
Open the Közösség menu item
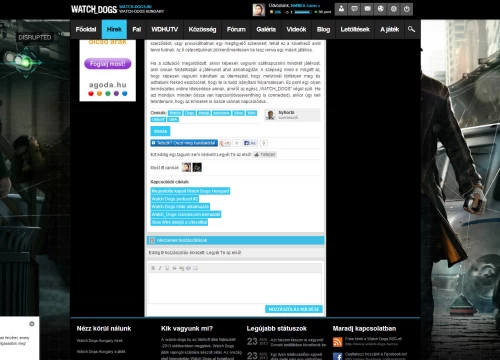202,29
